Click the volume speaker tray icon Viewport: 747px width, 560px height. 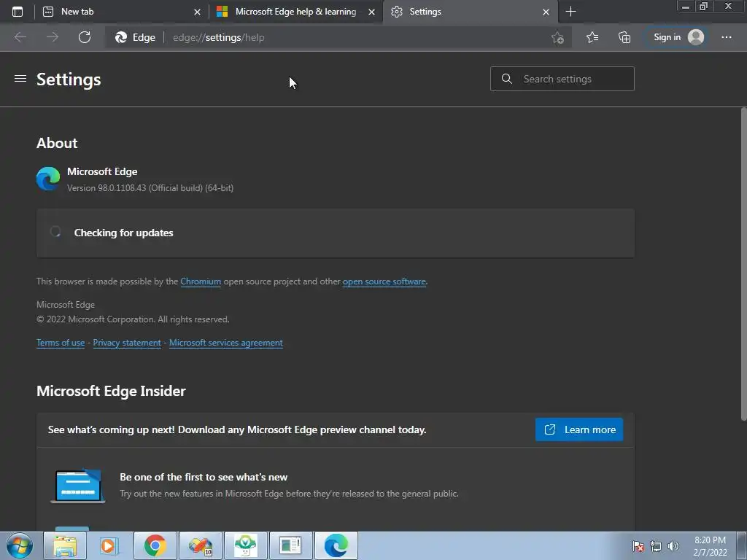(x=673, y=546)
